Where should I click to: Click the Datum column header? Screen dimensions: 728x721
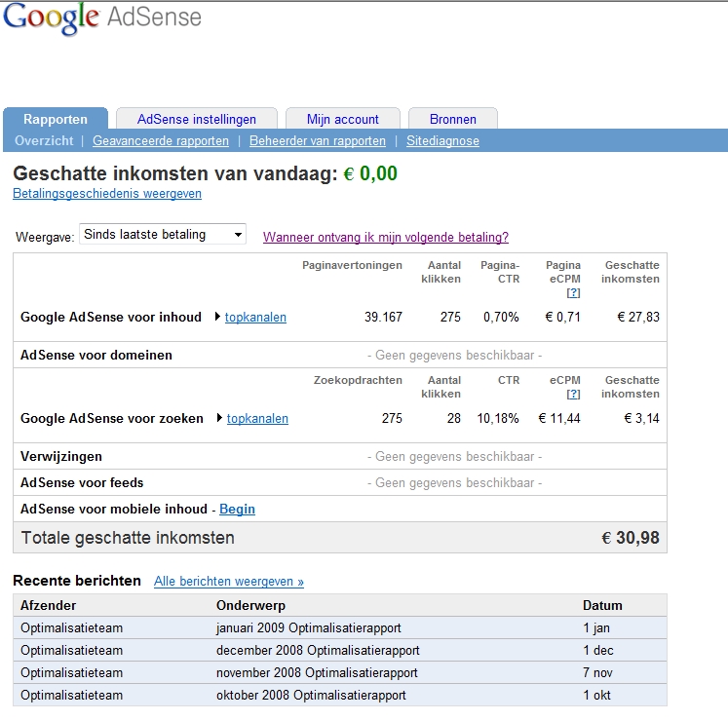point(602,605)
